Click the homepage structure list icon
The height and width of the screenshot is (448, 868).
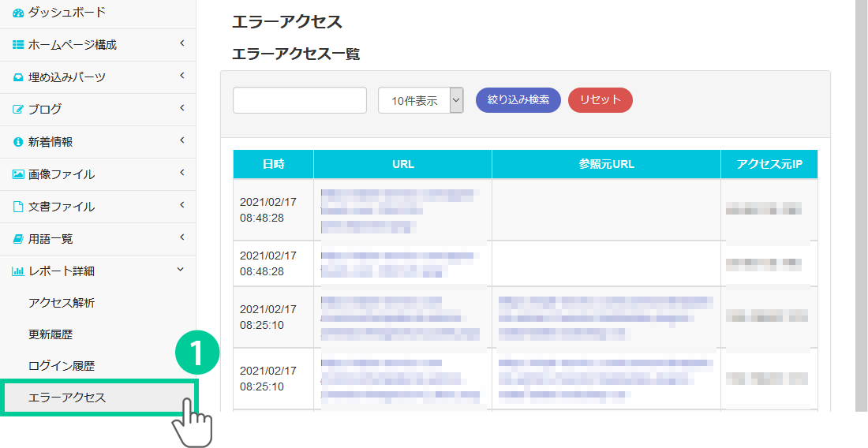pos(18,45)
